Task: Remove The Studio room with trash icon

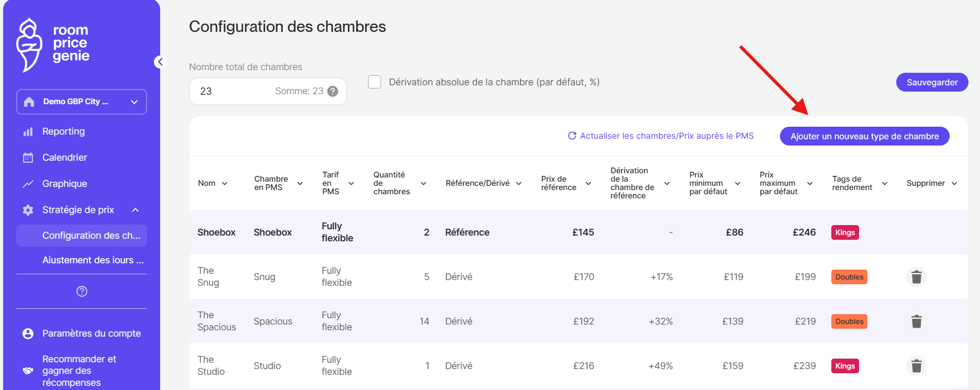Action: click(916, 366)
